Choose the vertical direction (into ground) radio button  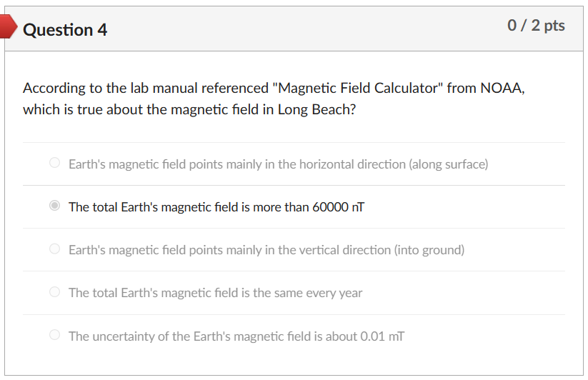(55, 249)
